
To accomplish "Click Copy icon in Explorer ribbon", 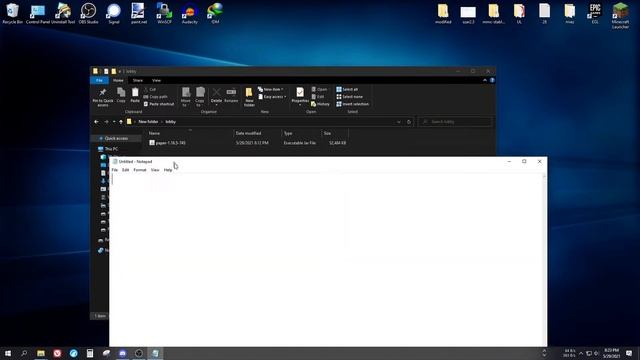I will pos(121,95).
